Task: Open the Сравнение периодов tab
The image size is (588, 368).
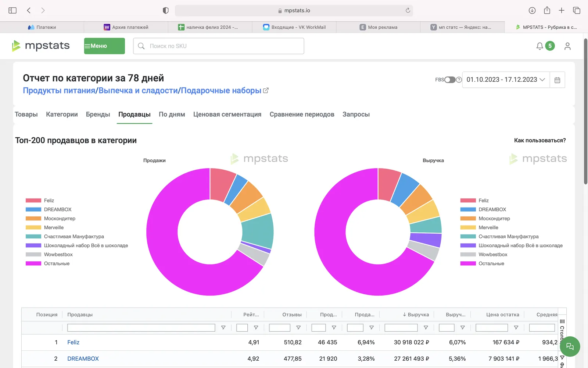Action: [x=302, y=114]
